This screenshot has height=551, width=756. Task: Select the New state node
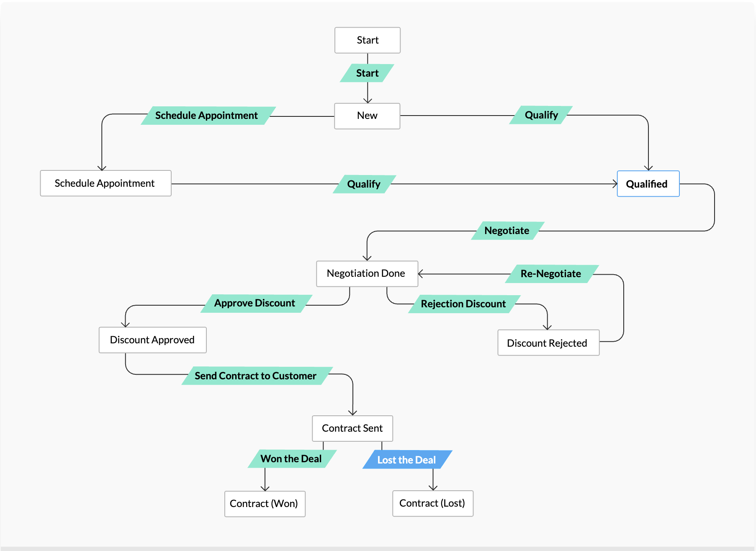pos(367,116)
